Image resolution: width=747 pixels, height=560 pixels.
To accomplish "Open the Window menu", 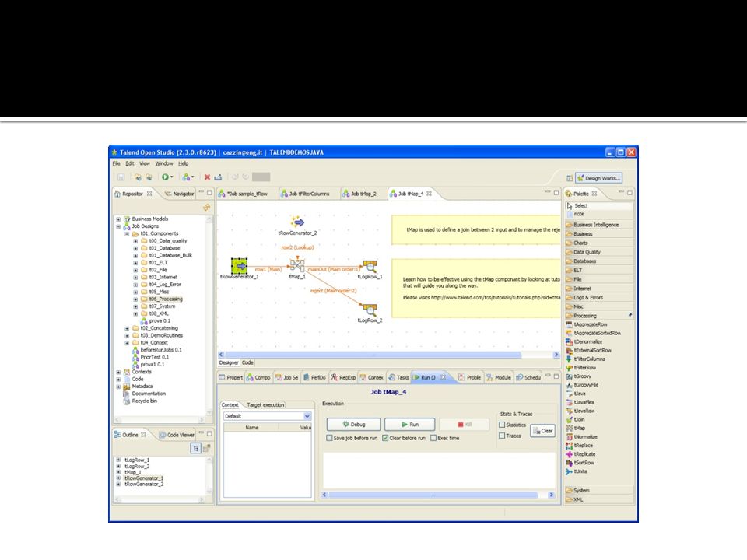I will [x=164, y=163].
